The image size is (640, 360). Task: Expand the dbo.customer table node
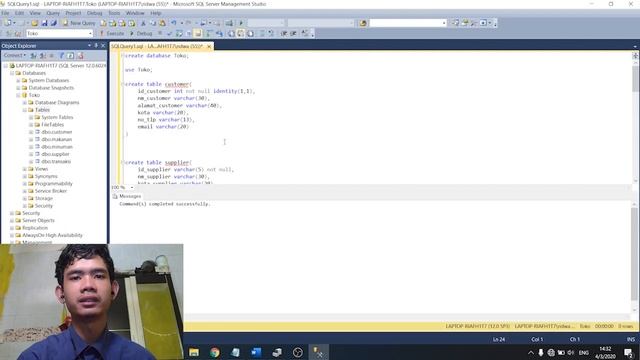pyautogui.click(x=31, y=132)
